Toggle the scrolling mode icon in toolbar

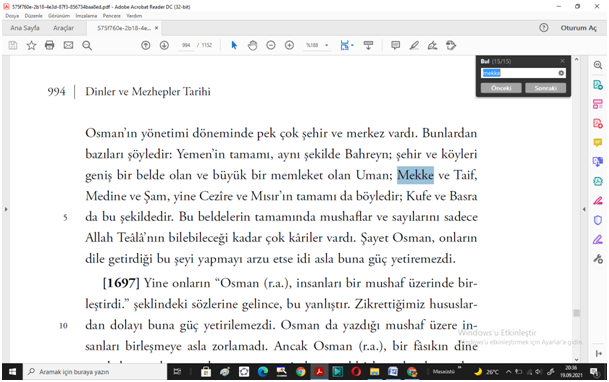(x=368, y=45)
